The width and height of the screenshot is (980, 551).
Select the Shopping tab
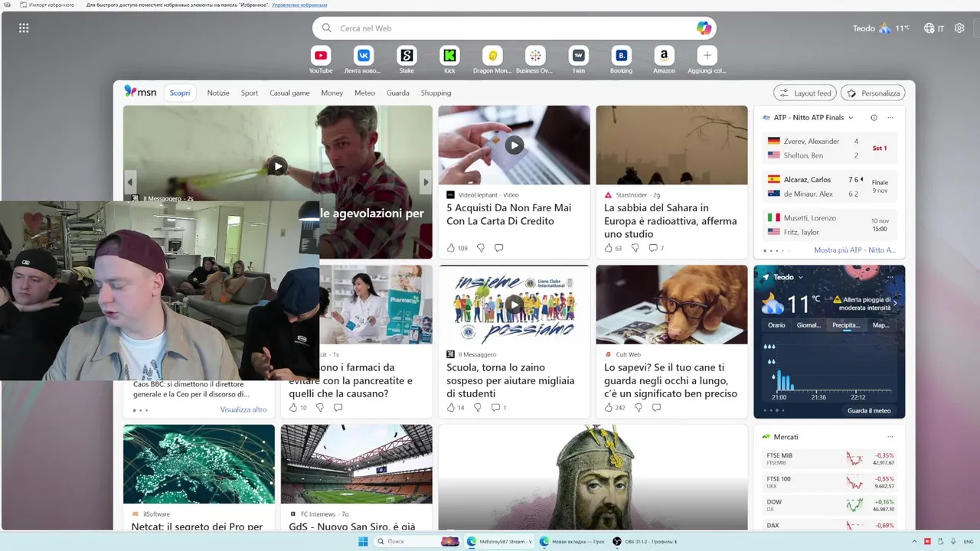click(436, 93)
